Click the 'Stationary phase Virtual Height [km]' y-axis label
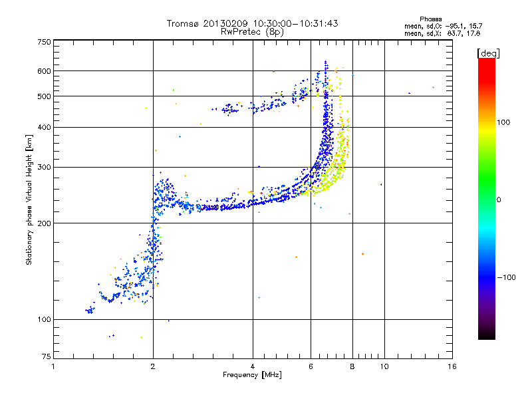Image resolution: width=532 pixels, height=399 pixels. (29, 200)
